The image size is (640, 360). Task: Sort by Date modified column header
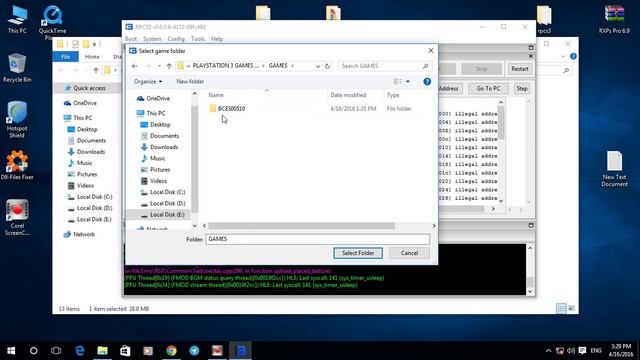[x=348, y=95]
